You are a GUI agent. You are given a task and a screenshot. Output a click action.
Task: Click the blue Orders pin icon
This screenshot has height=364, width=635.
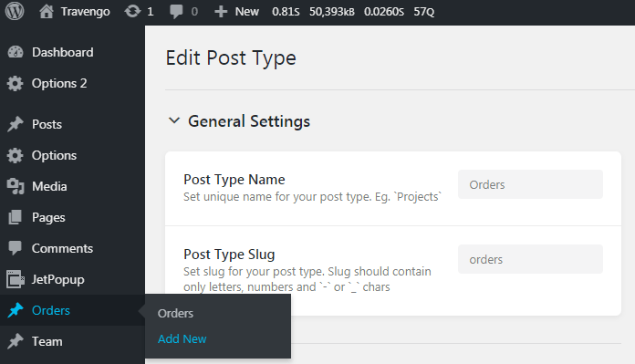click(x=16, y=310)
